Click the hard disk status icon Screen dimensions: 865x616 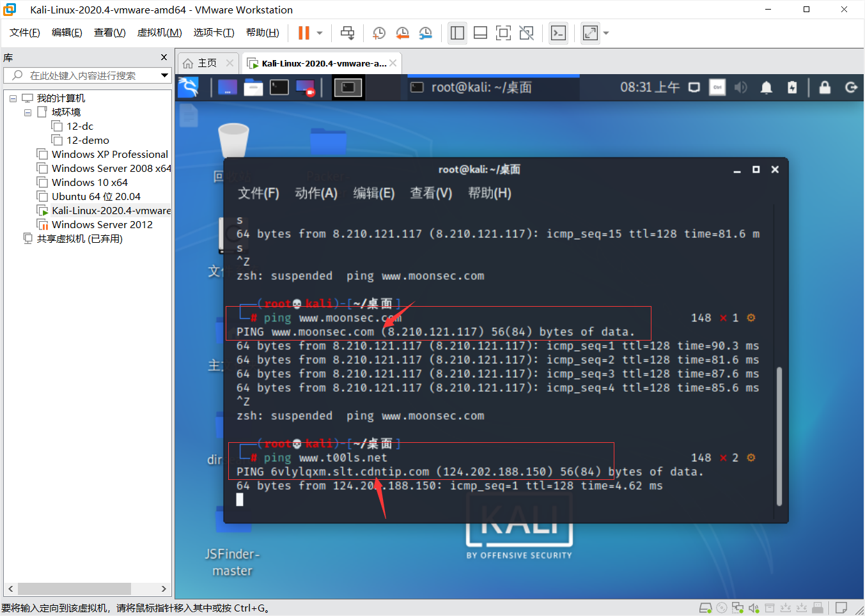705,608
